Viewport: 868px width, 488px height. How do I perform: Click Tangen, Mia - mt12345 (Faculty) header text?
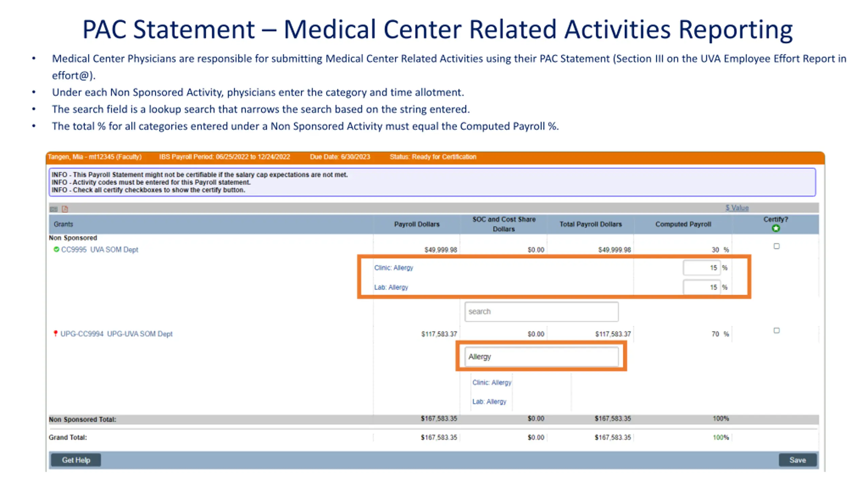tap(95, 157)
